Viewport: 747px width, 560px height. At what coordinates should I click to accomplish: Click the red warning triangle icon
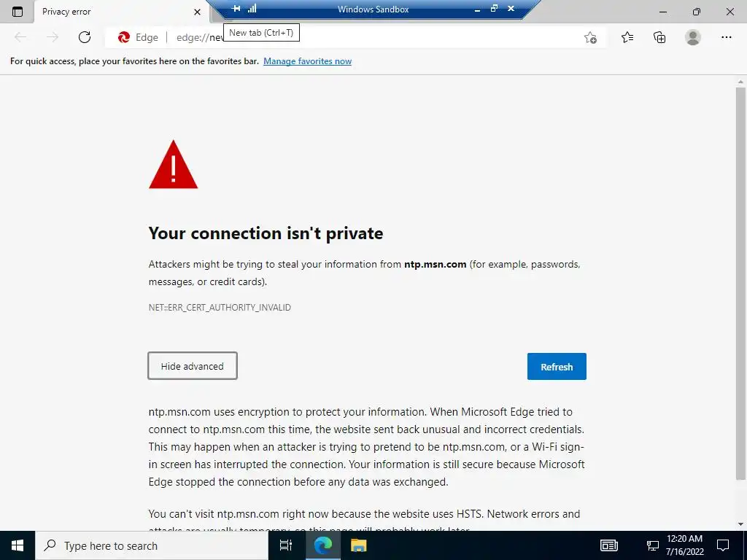tap(174, 164)
